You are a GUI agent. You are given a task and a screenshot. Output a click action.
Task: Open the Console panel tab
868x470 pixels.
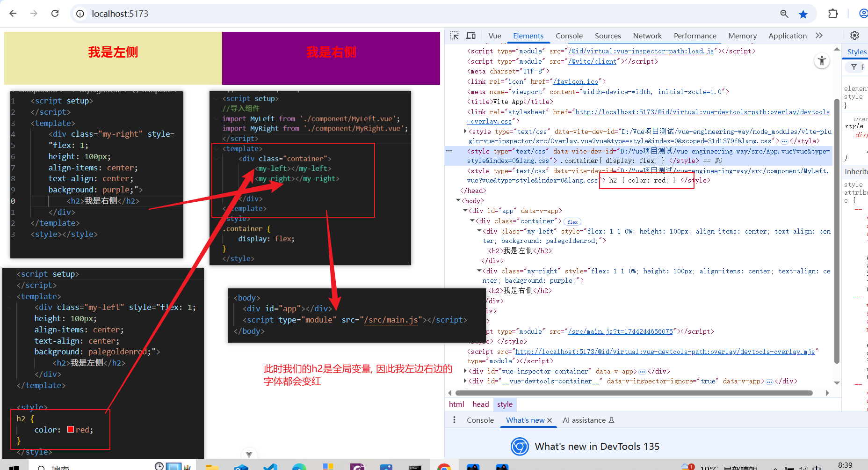(569, 36)
